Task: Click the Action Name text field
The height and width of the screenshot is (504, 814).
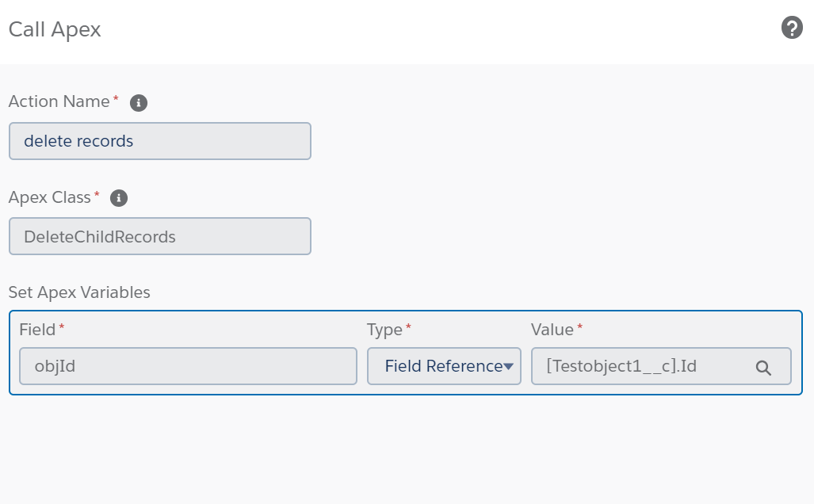Action: pyautogui.click(x=159, y=140)
